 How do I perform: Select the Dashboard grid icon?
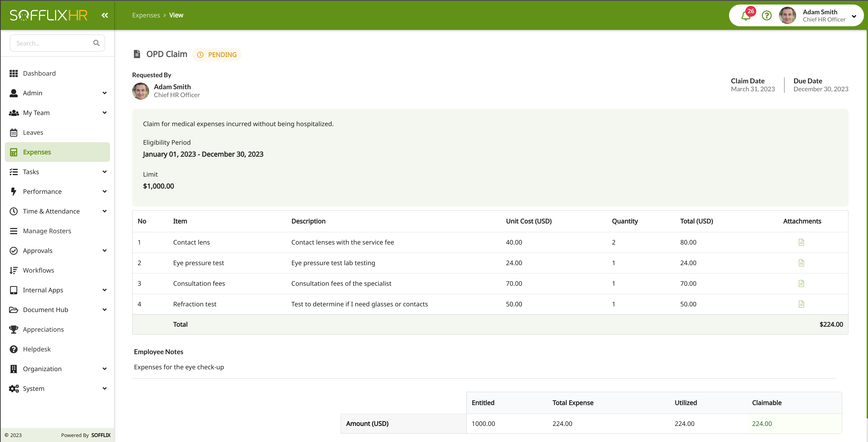click(13, 73)
